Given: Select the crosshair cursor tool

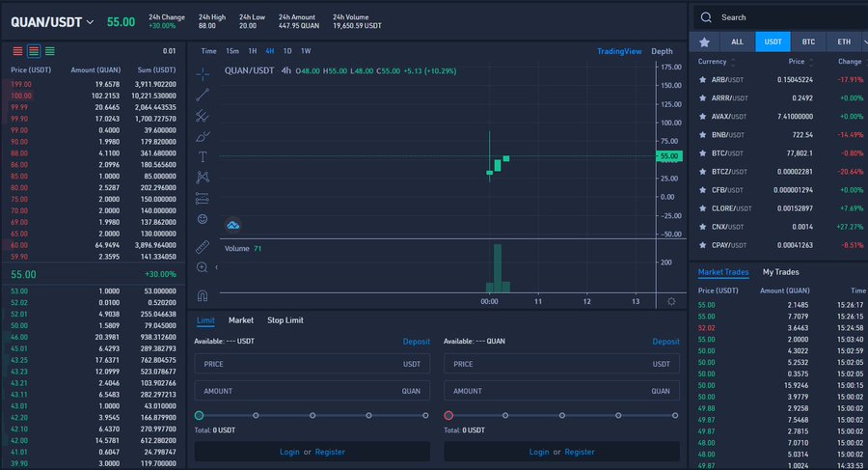Looking at the screenshot, I should click(203, 73).
